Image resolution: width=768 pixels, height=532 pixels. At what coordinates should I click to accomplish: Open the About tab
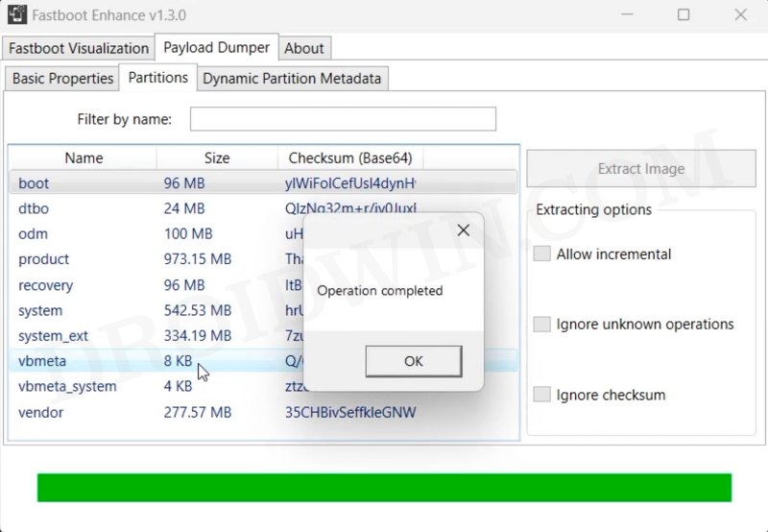[304, 49]
